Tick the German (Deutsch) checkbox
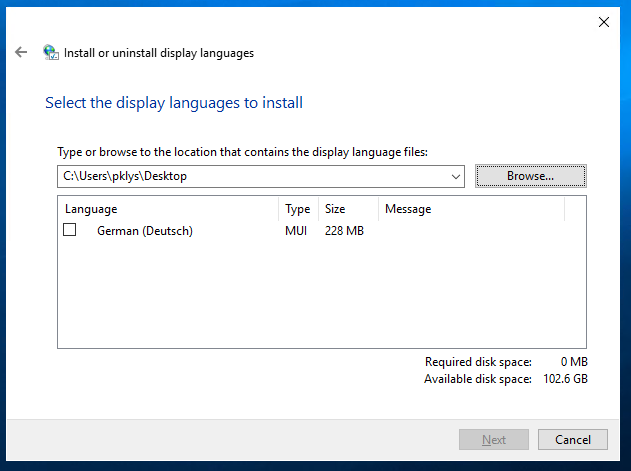 click(x=70, y=230)
